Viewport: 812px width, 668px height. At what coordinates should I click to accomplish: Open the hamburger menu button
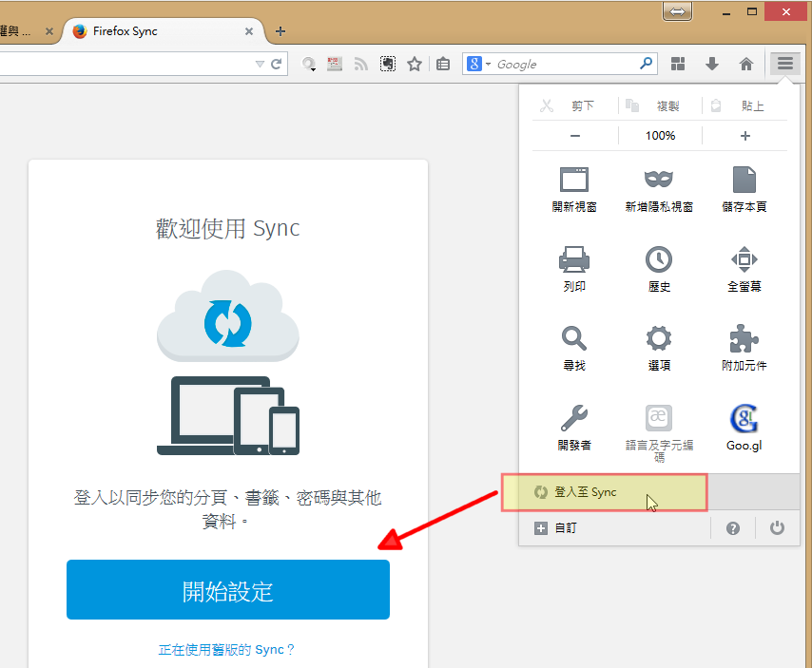[x=785, y=64]
